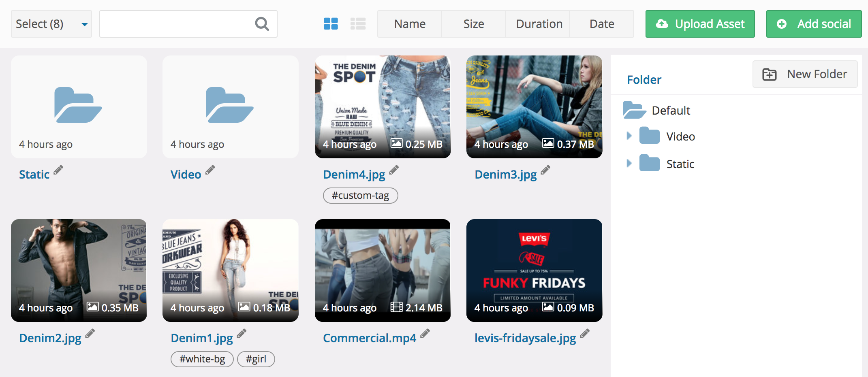Screen dimensions: 868x377
Task: Edit levis-fridaysale.jpg name pencil icon
Action: [585, 334]
